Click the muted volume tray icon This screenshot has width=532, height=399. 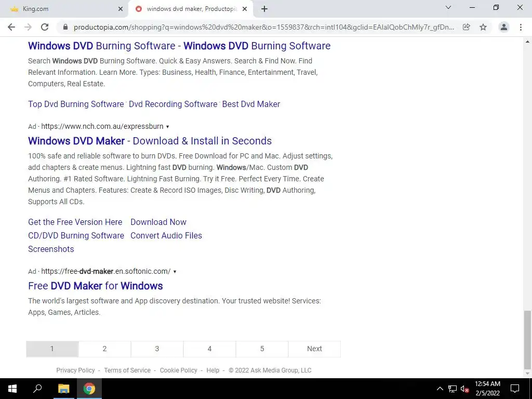(464, 389)
